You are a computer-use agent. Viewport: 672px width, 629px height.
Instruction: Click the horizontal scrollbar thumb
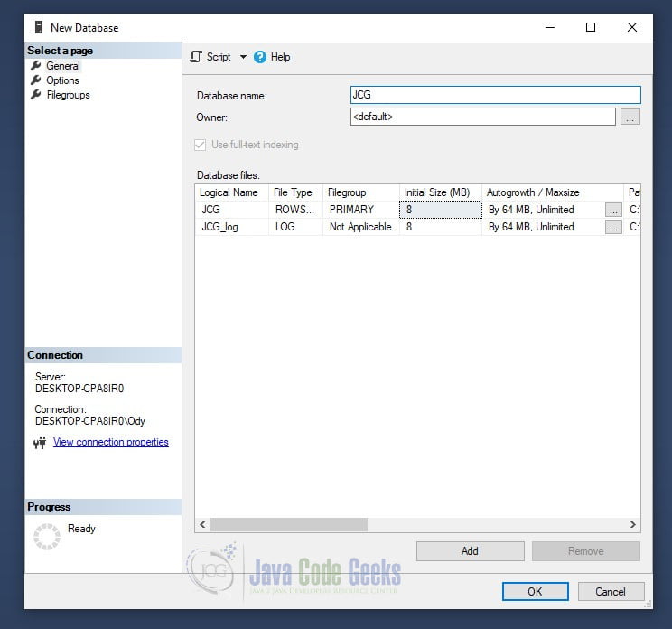[x=289, y=524]
